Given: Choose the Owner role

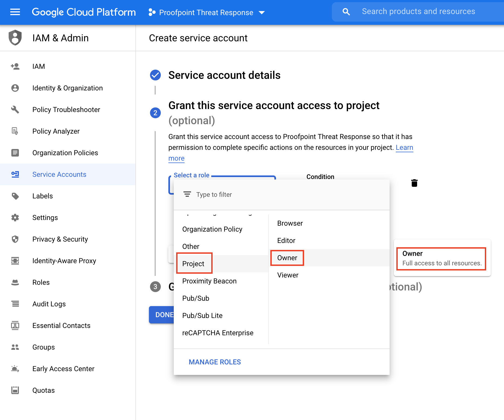Looking at the screenshot, I should (x=329, y=258).
